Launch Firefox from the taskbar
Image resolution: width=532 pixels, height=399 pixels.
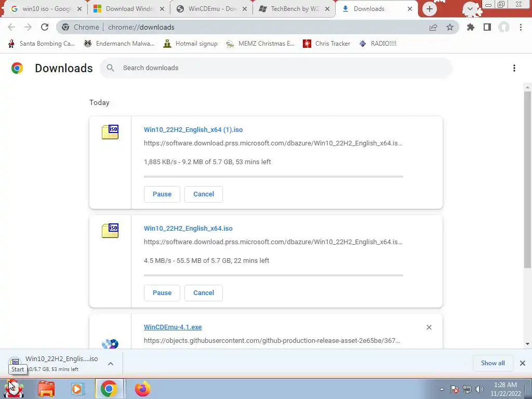pyautogui.click(x=142, y=389)
